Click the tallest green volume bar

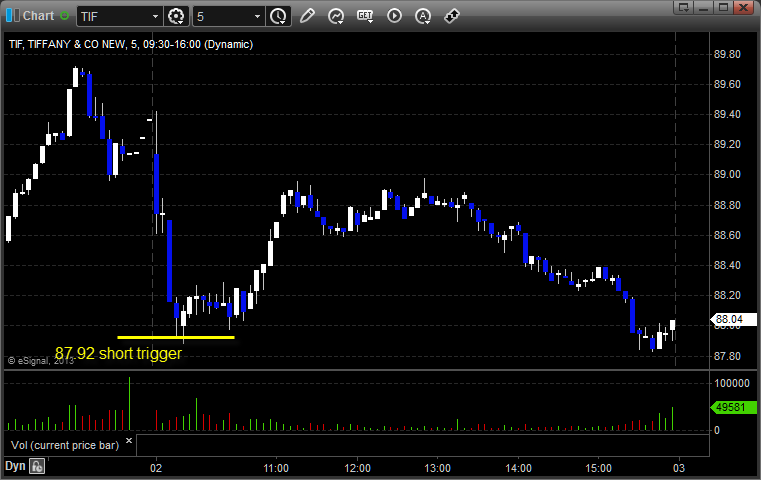click(x=130, y=403)
